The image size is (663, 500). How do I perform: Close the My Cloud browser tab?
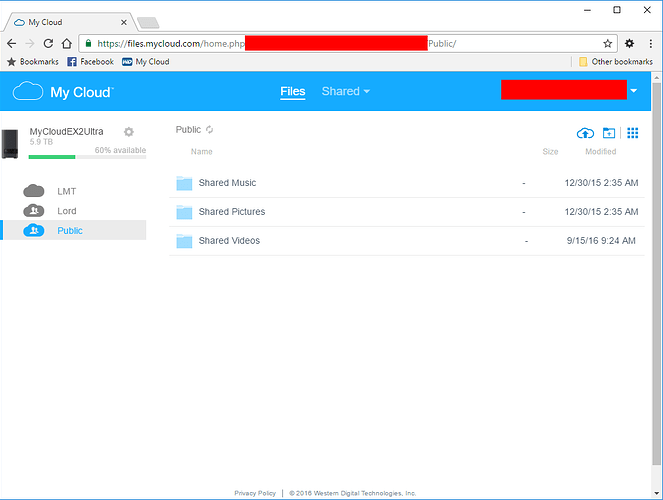(123, 22)
